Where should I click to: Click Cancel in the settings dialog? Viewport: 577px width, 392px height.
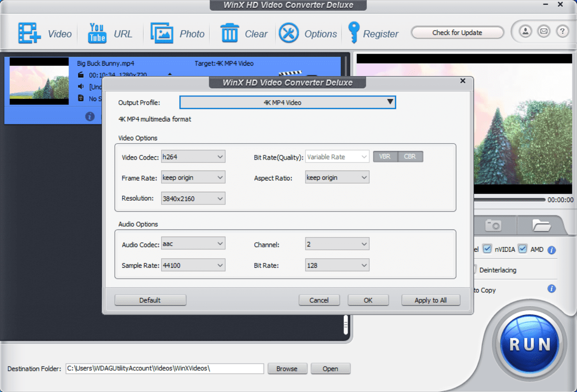(x=319, y=300)
